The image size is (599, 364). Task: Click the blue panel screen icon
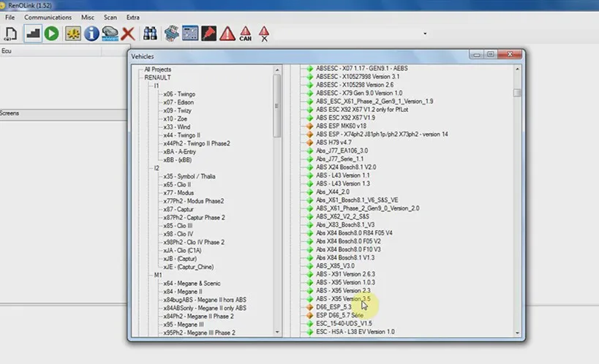(190, 34)
